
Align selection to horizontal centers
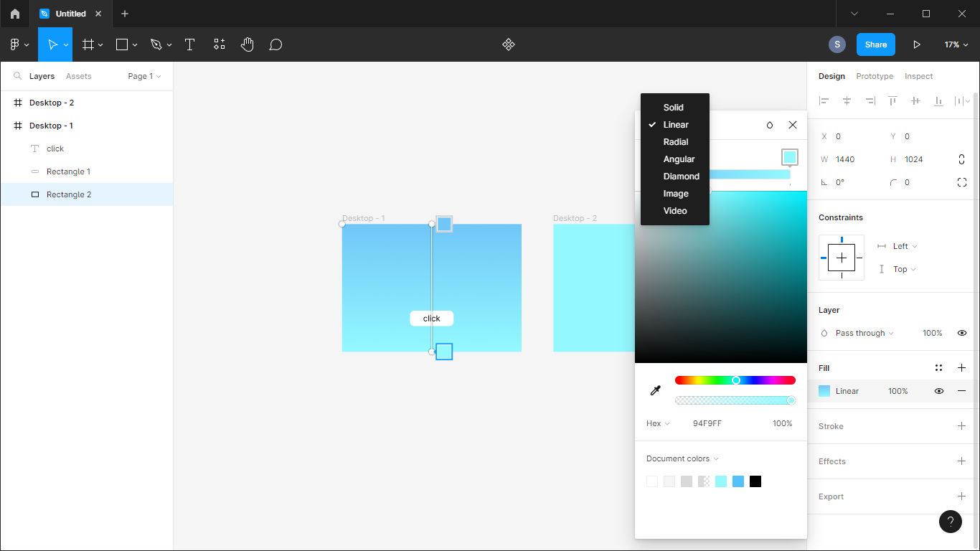(847, 101)
